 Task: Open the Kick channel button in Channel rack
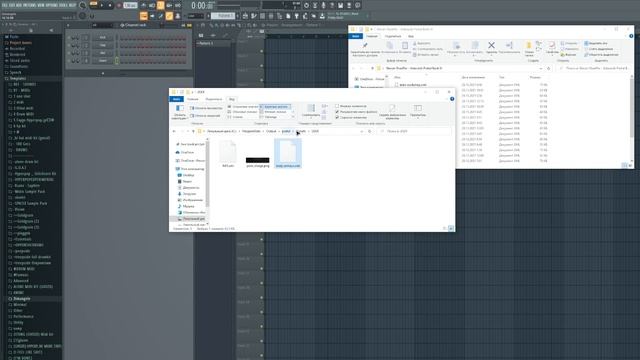coord(102,38)
